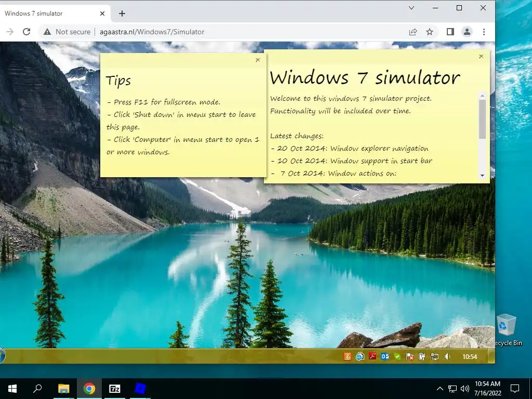
Task: Click the simulator volume speaker icon
Action: point(447,356)
